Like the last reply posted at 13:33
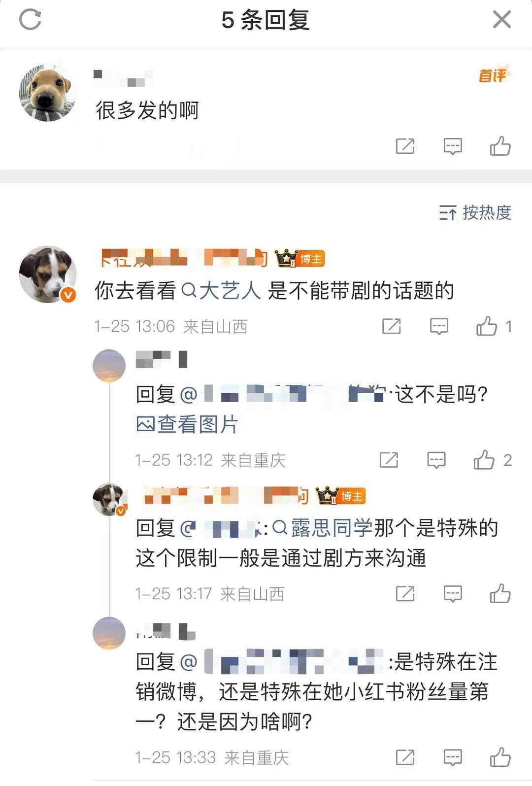Viewport: 532px width, 786px height. click(500, 757)
